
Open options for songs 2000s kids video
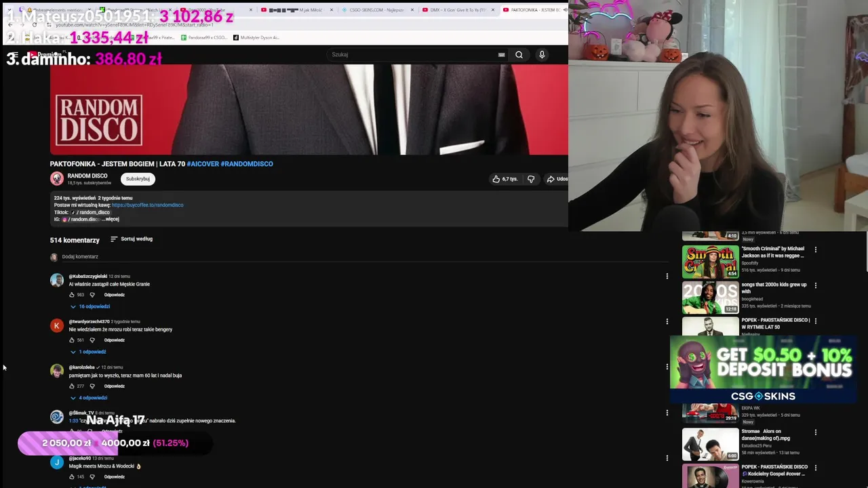tap(815, 285)
